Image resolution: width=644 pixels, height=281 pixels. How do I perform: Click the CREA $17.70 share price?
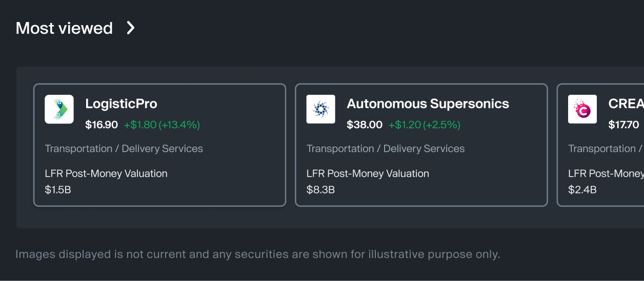[x=623, y=124]
